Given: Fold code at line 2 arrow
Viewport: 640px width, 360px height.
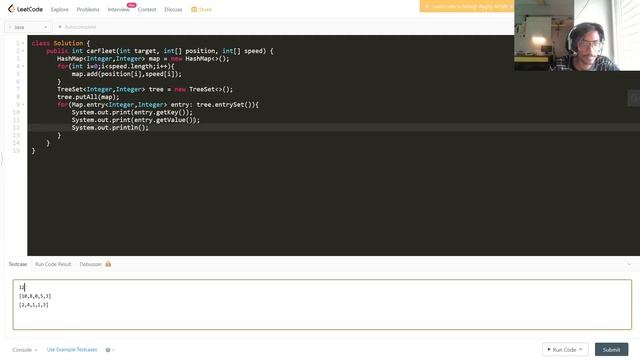Looking at the screenshot, I should pyautogui.click(x=23, y=51).
